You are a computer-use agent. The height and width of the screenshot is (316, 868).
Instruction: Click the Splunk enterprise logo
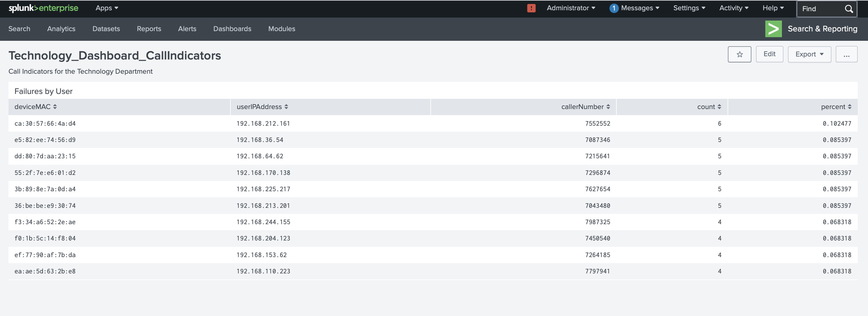coord(43,8)
